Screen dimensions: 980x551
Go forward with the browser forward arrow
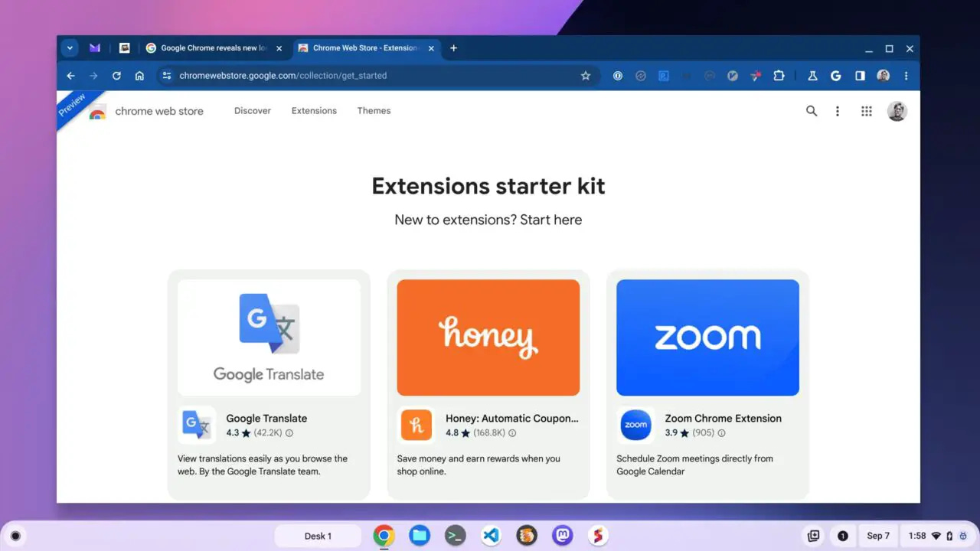93,76
